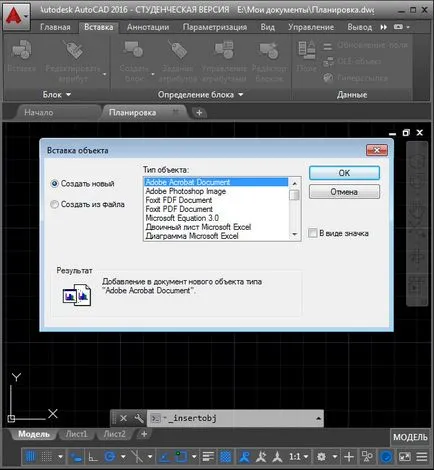Select the Создать новый radio button
Viewport: 434px width, 470px height.
(55, 184)
